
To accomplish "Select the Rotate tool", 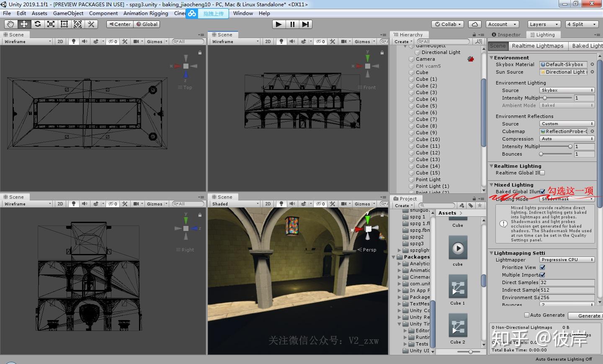I will pos(37,24).
